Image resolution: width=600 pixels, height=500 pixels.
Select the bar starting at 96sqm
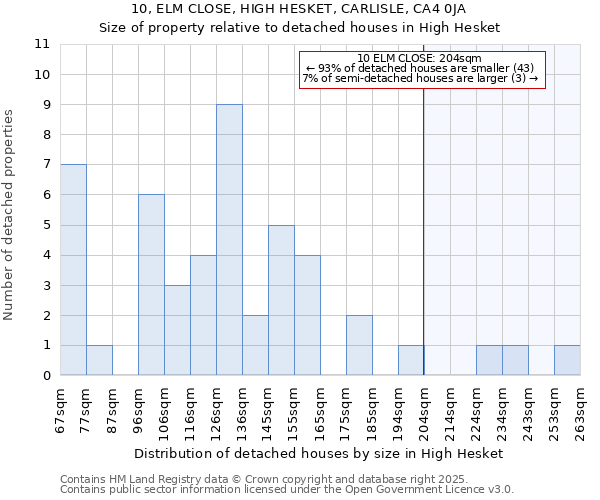151,285
